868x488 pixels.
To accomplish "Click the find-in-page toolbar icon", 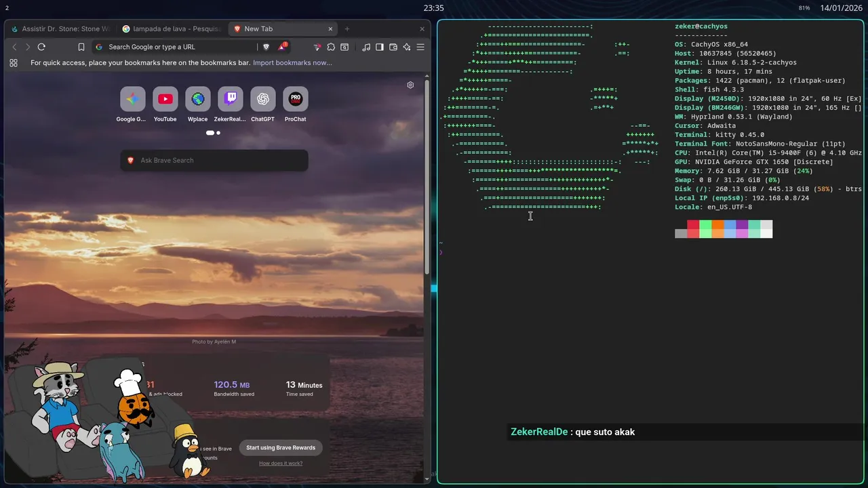I will [344, 47].
